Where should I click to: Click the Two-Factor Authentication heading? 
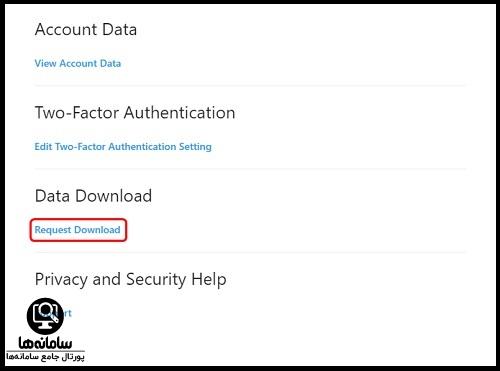[135, 113]
